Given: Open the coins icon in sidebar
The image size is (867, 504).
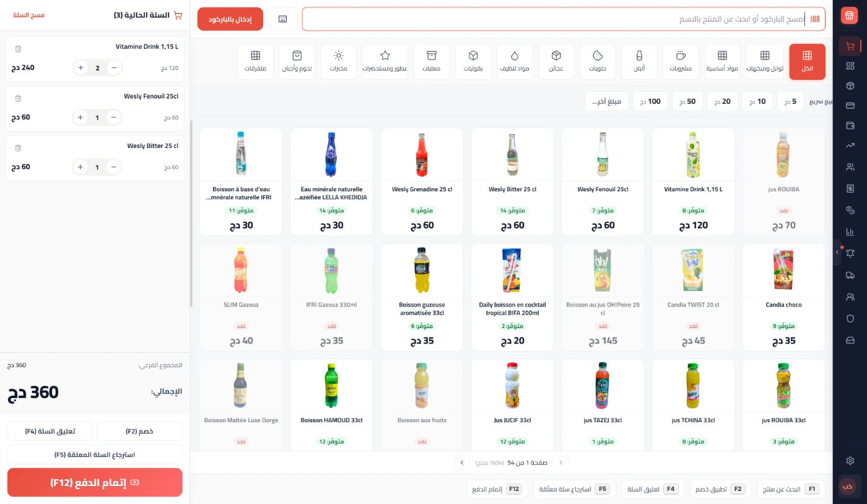Looking at the screenshot, I should tap(850, 211).
